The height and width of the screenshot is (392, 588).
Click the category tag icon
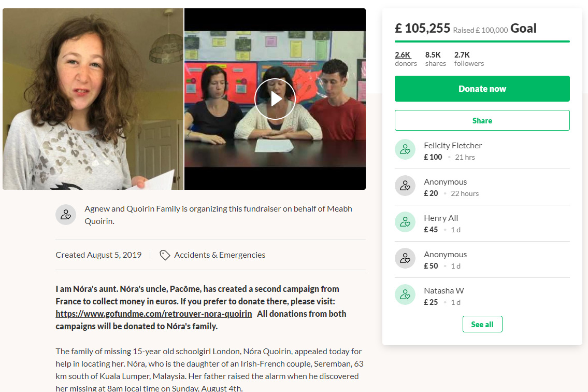165,255
